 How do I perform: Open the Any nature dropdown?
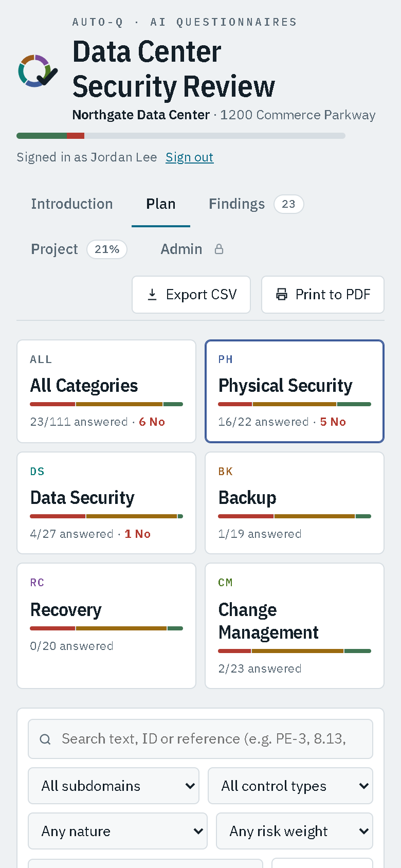coord(118,831)
